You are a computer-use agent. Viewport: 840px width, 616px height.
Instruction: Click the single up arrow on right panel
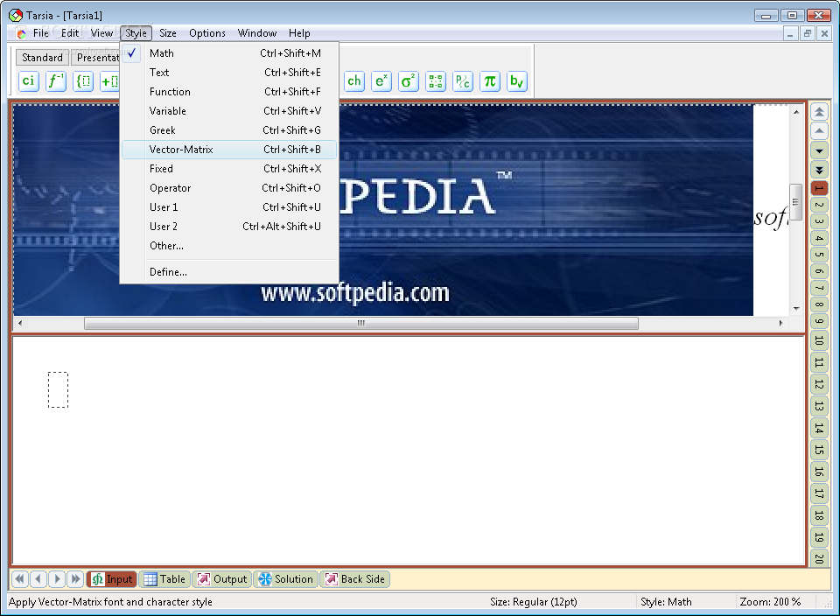click(x=819, y=131)
